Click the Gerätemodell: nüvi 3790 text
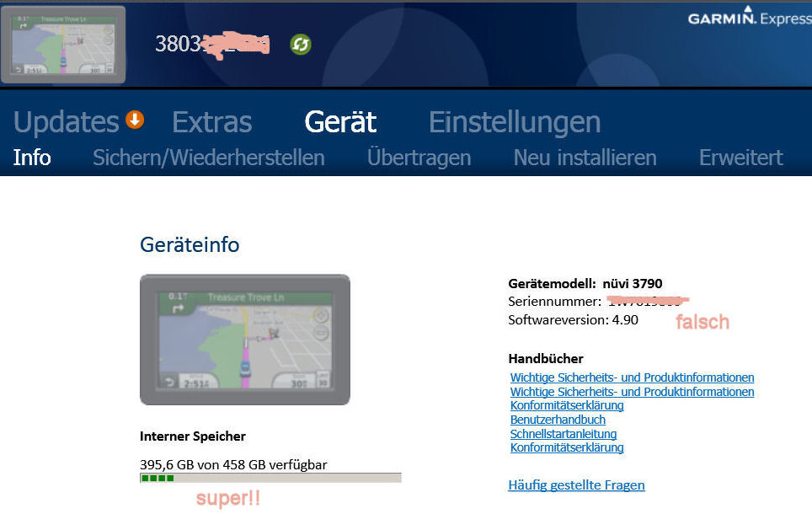Image resolution: width=812 pixels, height=530 pixels. 585,283
